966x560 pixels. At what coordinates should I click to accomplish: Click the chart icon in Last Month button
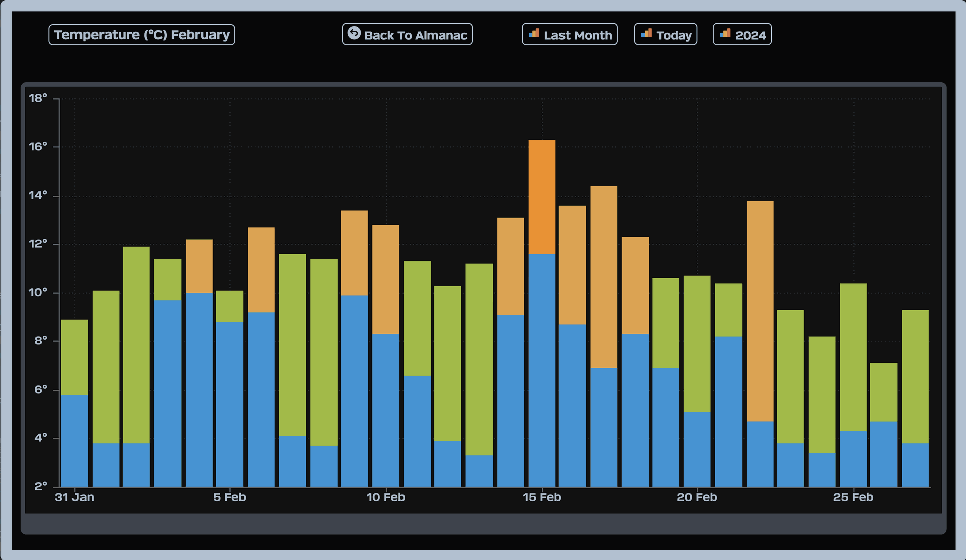pyautogui.click(x=534, y=34)
